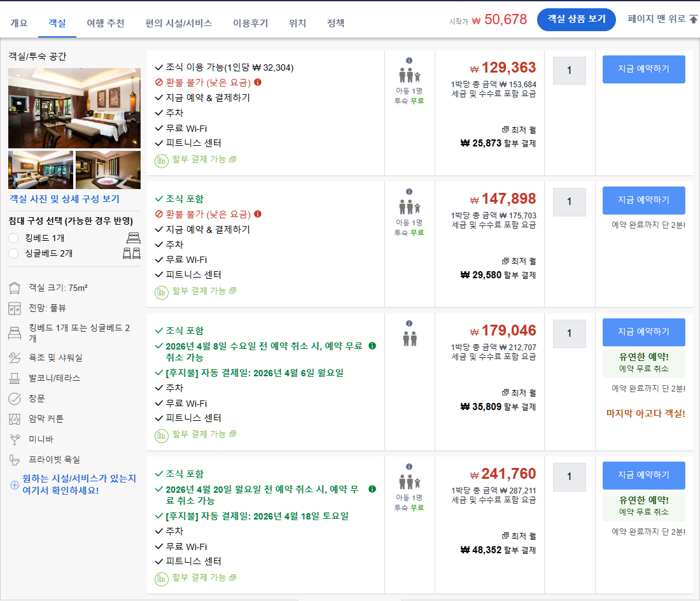Open 최저 월 ₩35,809 installment link
This screenshot has width=700, height=601.
498,400
